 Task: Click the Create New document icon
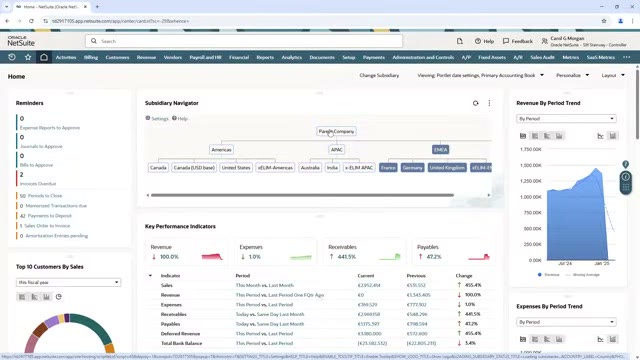point(460,41)
